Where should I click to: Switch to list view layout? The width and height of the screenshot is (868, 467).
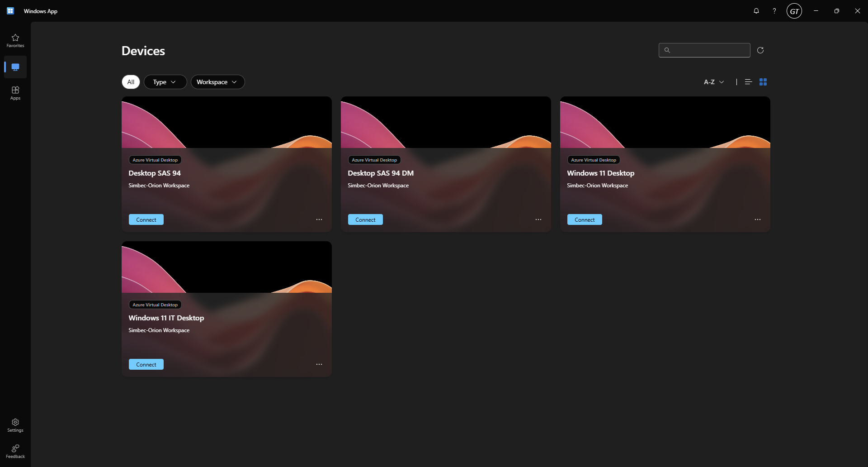tap(748, 82)
